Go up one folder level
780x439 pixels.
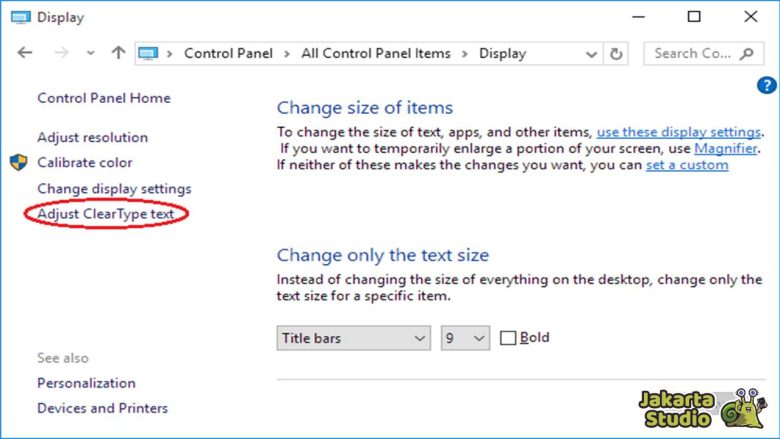[118, 53]
